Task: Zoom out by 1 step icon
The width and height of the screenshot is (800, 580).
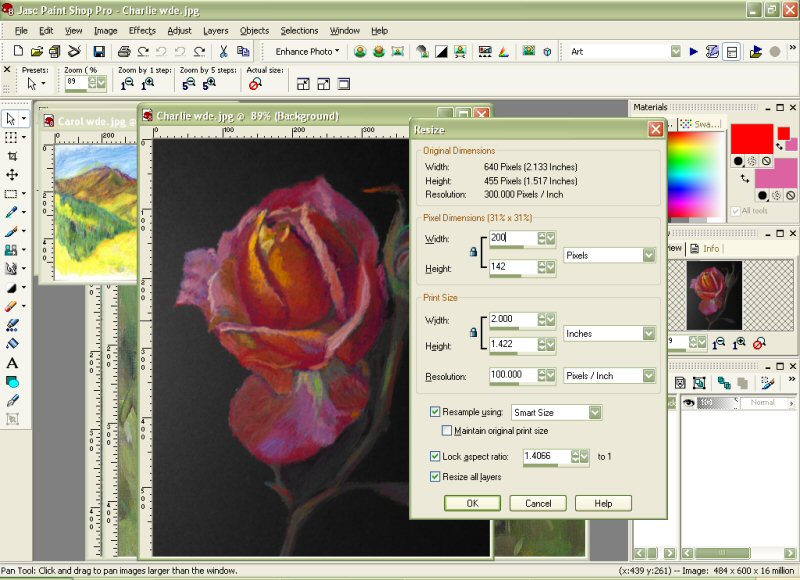Action: coord(127,84)
